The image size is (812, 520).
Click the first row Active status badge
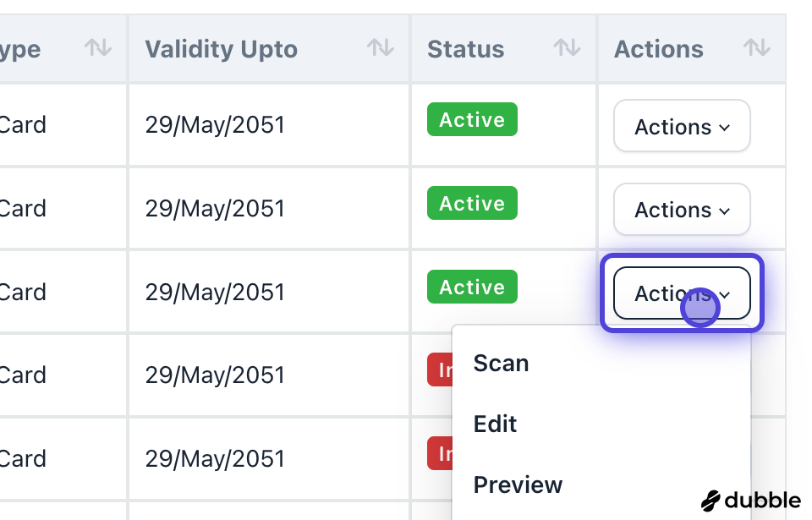(x=472, y=120)
